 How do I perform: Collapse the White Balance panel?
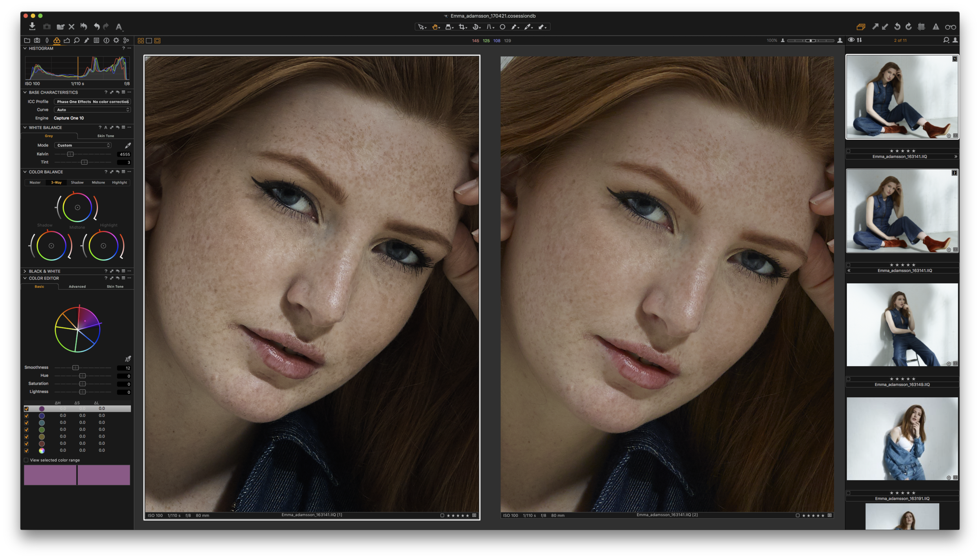[25, 128]
